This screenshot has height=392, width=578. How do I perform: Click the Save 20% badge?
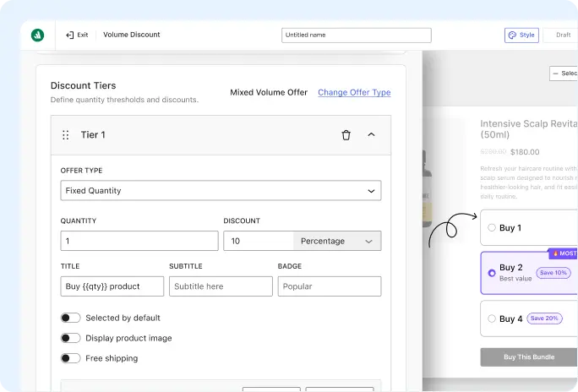544,318
